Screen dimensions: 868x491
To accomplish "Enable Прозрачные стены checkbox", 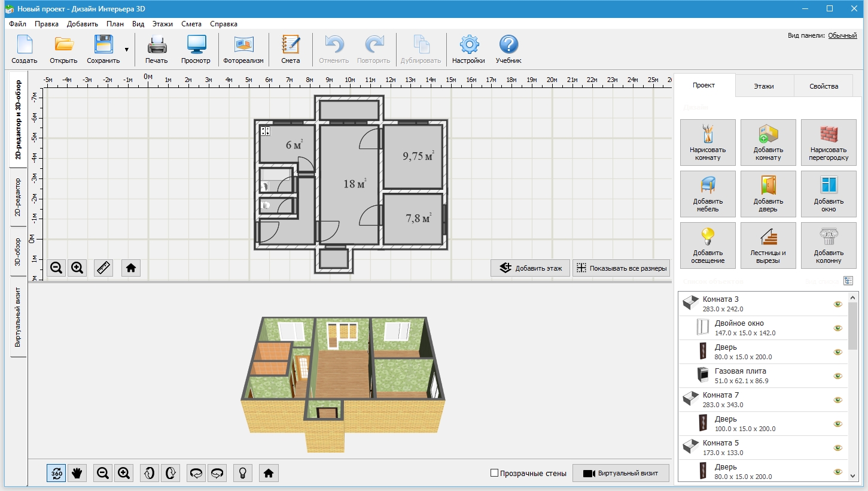I will point(494,473).
